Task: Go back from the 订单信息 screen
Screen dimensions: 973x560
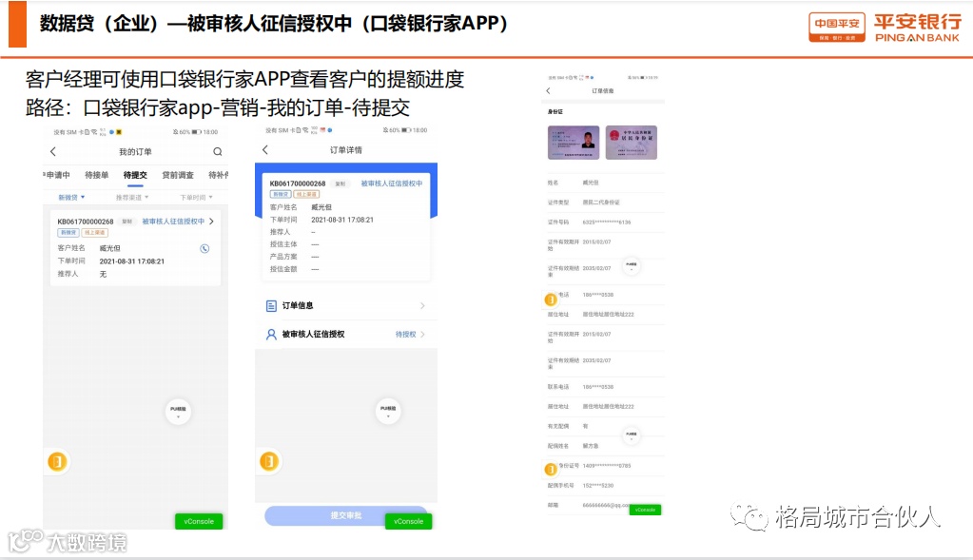Action: coord(548,90)
